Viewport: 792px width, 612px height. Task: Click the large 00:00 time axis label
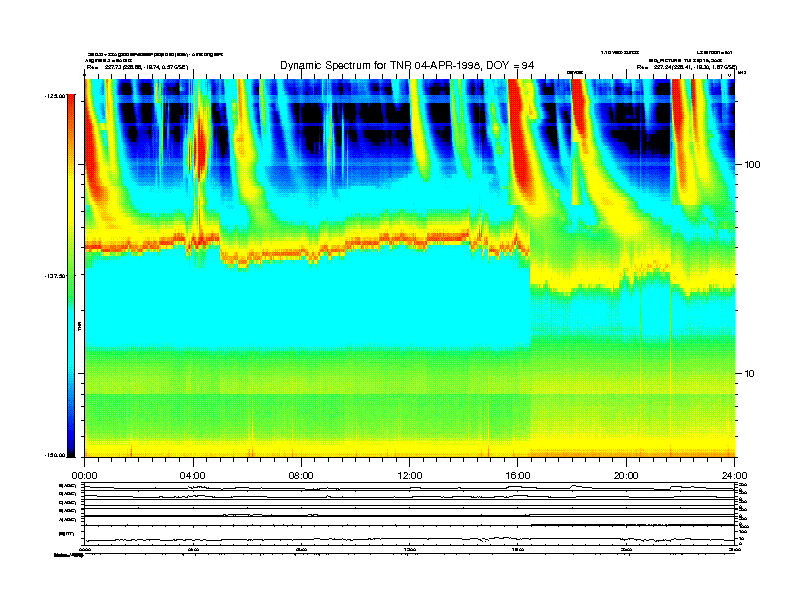[x=85, y=476]
